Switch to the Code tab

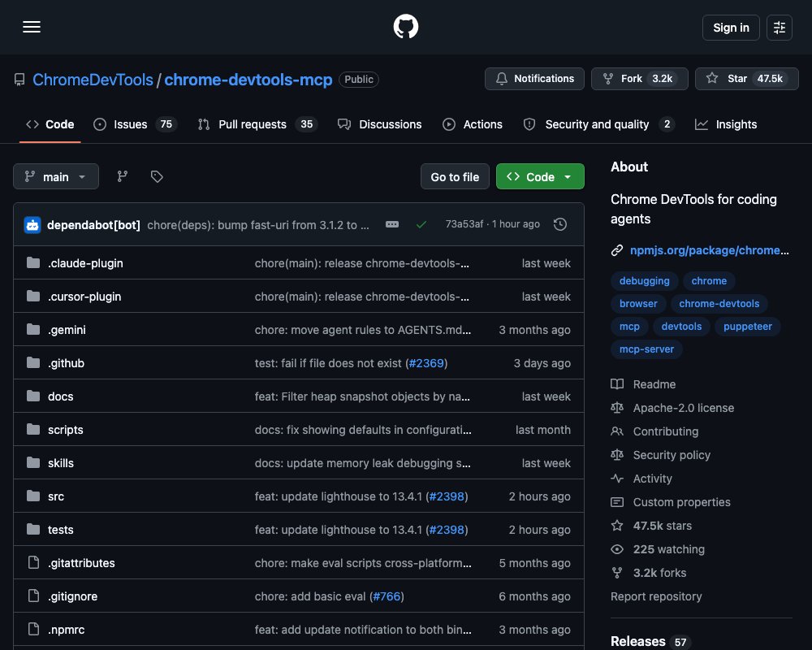(50, 124)
